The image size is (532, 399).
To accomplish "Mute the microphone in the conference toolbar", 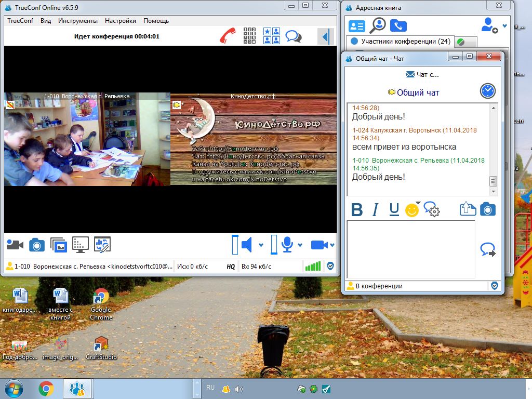I will (287, 245).
